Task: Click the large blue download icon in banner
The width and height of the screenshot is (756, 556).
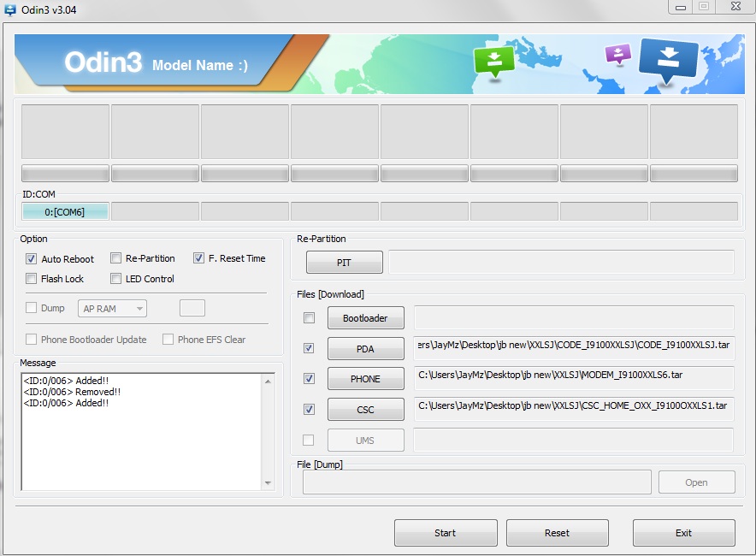Action: [x=668, y=60]
